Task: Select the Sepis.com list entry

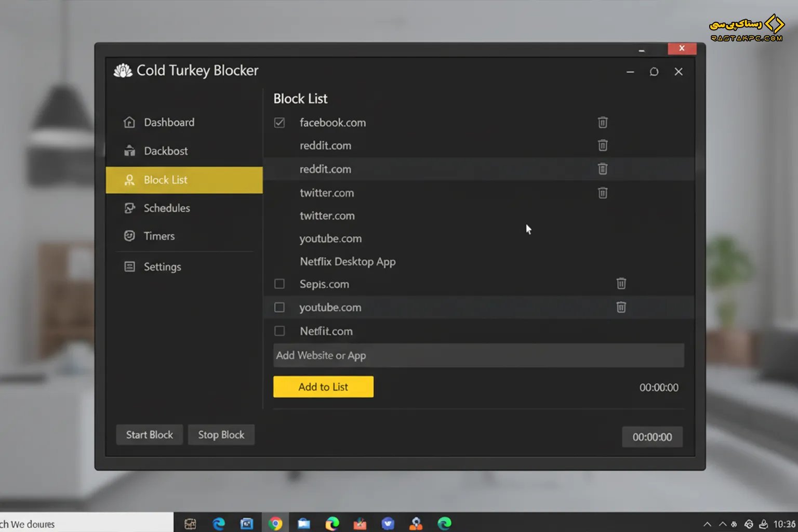Action: [x=324, y=284]
